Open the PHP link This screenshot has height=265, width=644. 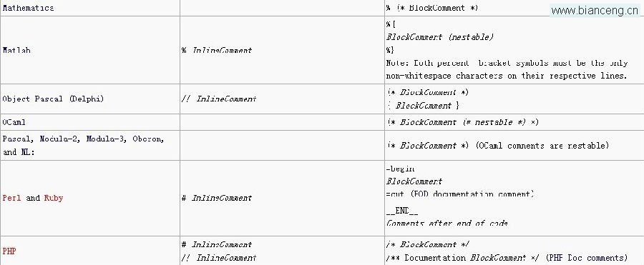[9, 251]
